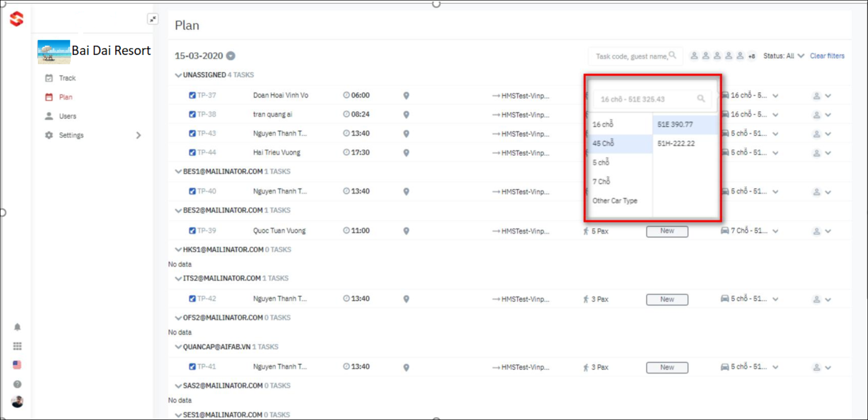Toggle the checkbox for TP-42
868x420 pixels.
click(192, 299)
